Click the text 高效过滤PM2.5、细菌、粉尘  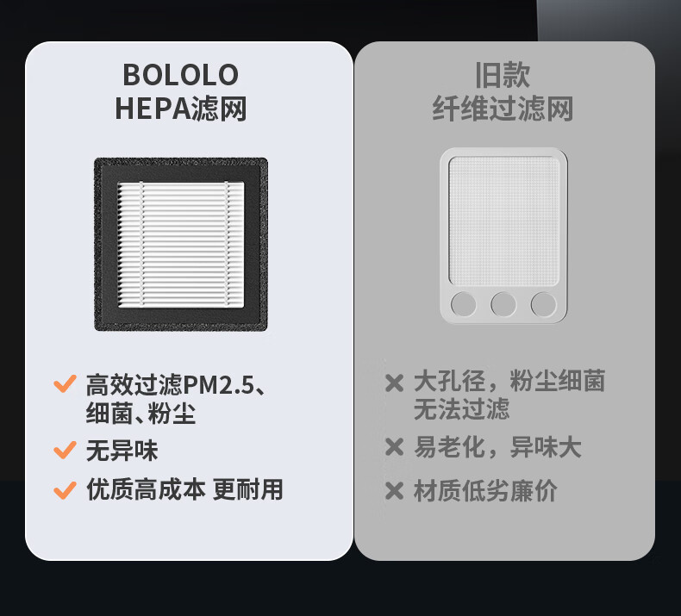click(175, 398)
